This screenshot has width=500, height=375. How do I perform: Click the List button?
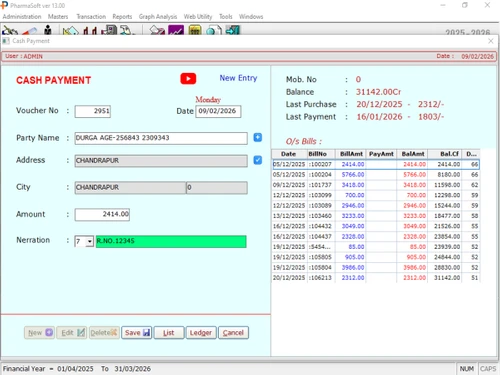[x=169, y=333]
